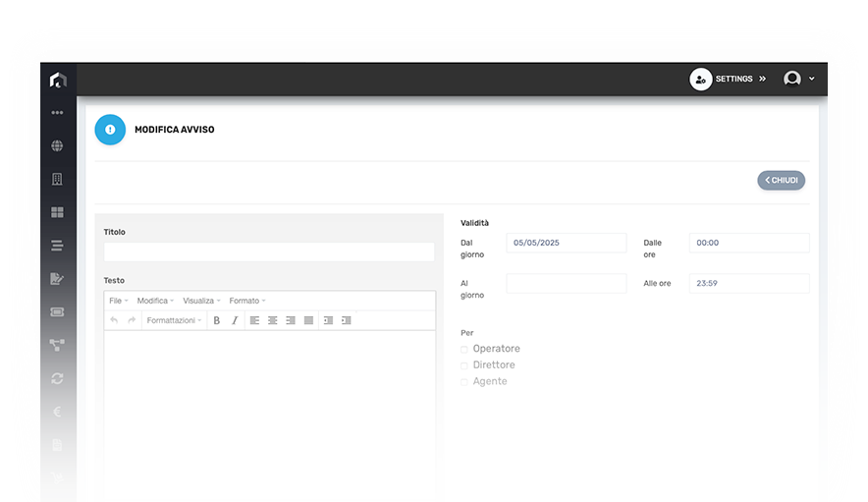Viewport: 868px width, 502px height.
Task: Align text center
Action: tap(272, 320)
